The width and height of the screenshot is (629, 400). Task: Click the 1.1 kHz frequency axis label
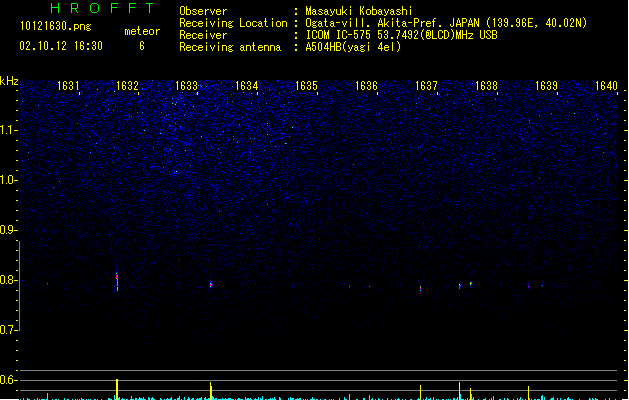[9, 130]
